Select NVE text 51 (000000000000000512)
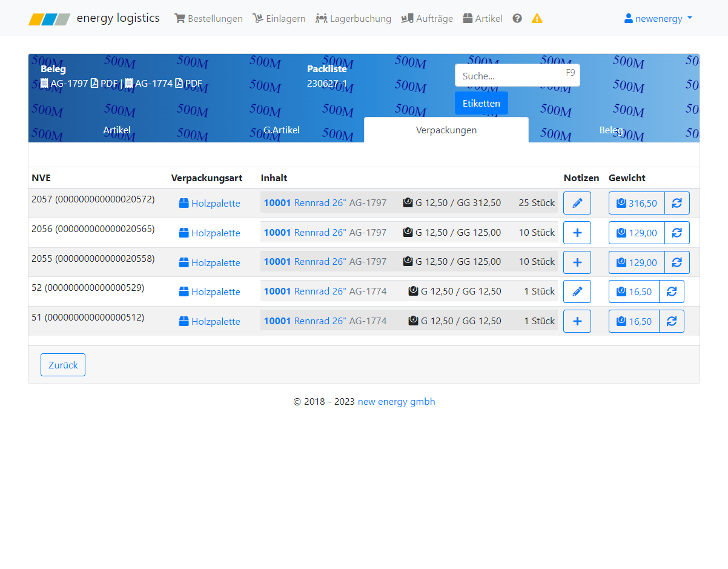Screen dimensions: 728x569 88,317
